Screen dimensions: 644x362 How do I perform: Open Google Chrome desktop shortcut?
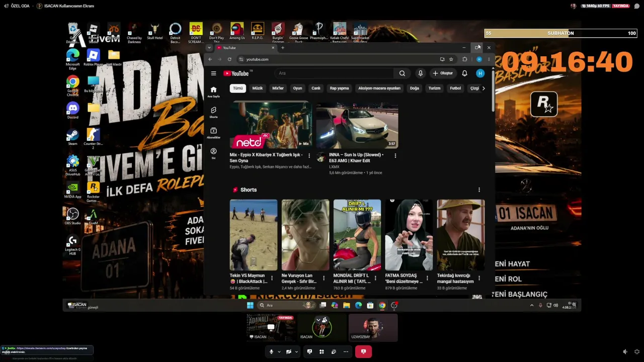(73, 85)
